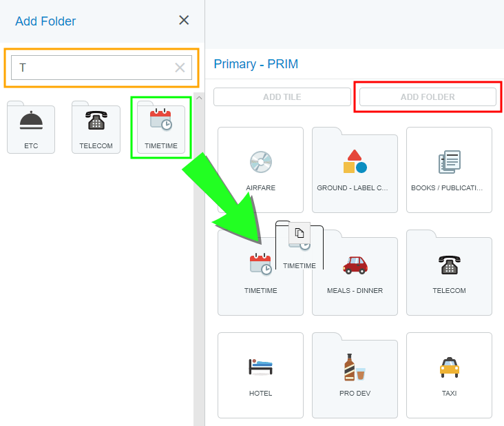Open the HOTEL tile
Viewport: 504px width, 426px height.
260,375
